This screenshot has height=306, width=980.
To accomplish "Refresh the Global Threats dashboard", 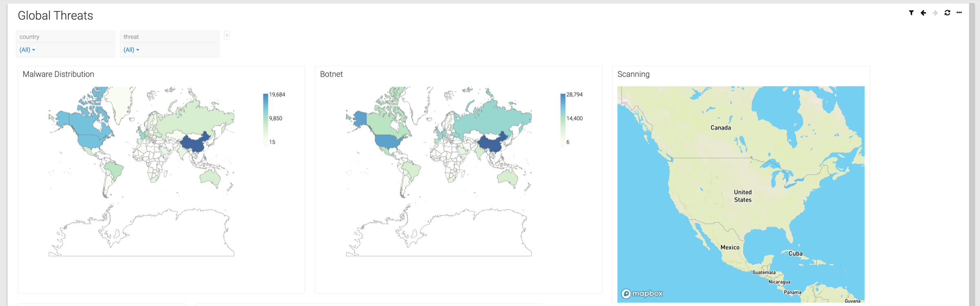I will coord(947,13).
